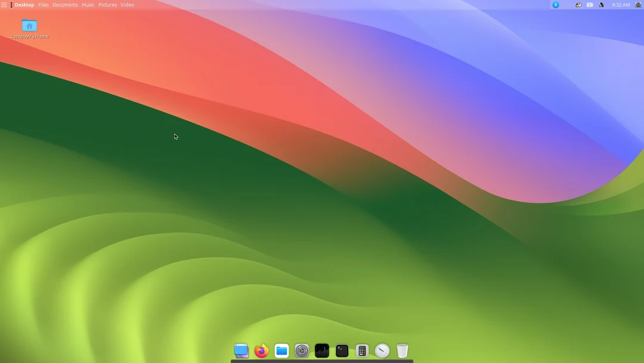644x363 pixels.
Task: Open the Documents menu in the top bar
Action: click(65, 4)
